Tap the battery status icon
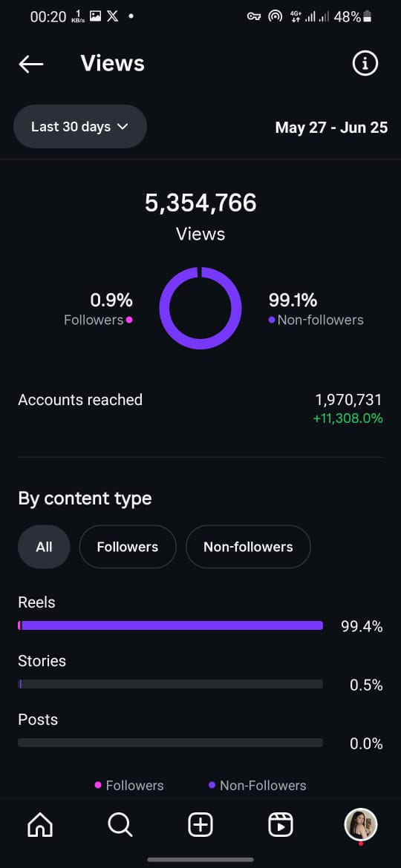 366,17
